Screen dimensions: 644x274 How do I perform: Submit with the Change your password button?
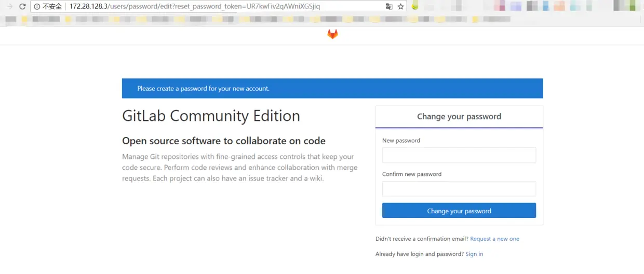coord(459,211)
